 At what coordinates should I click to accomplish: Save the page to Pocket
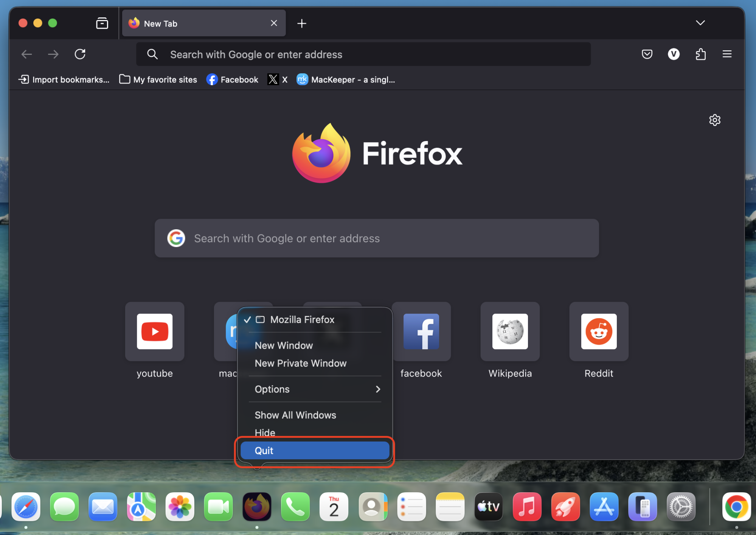tap(647, 54)
